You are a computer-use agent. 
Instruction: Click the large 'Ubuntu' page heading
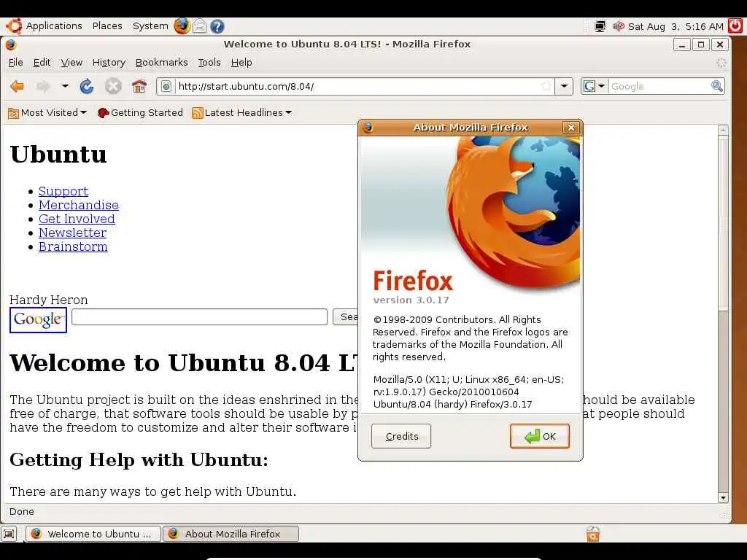(x=58, y=155)
